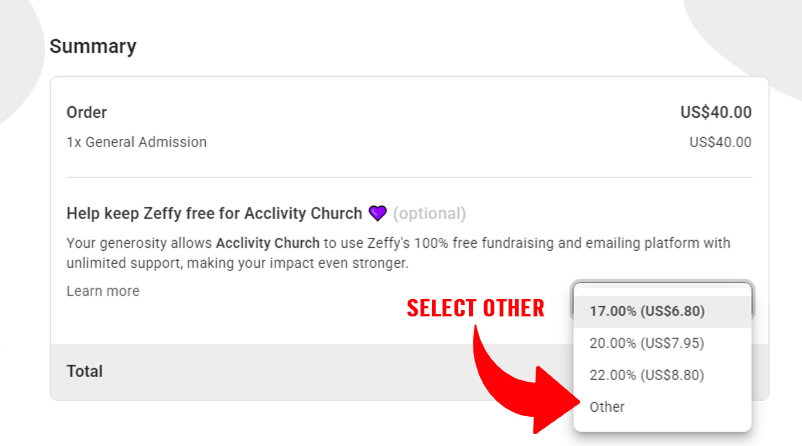Image resolution: width=802 pixels, height=446 pixels.
Task: Click the bold US$40.00 order amount
Action: (x=715, y=112)
